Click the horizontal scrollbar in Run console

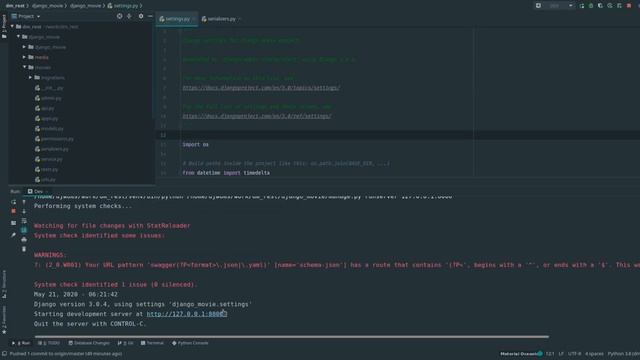tap(292, 337)
